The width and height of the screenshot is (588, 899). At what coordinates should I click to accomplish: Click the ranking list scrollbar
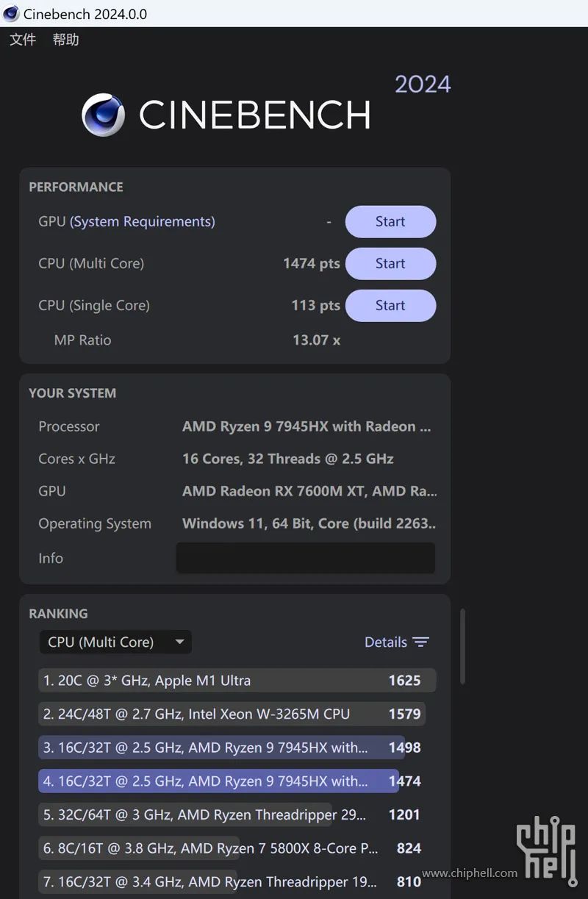point(462,647)
